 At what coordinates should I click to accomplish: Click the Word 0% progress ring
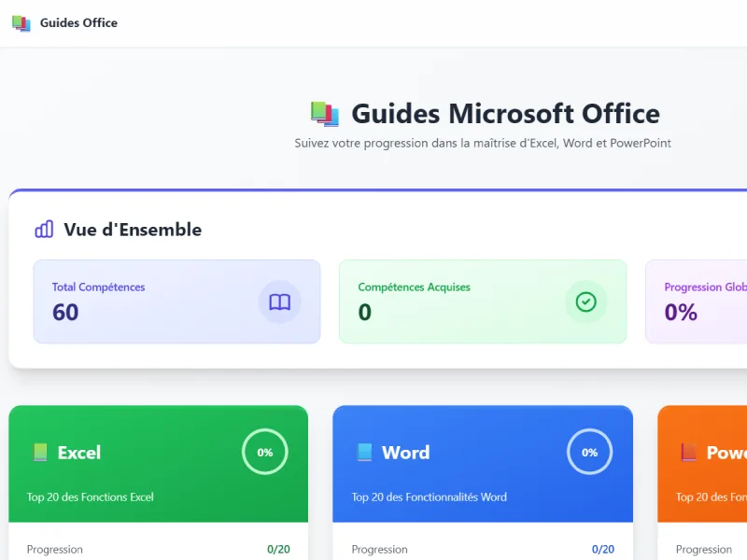point(589,452)
